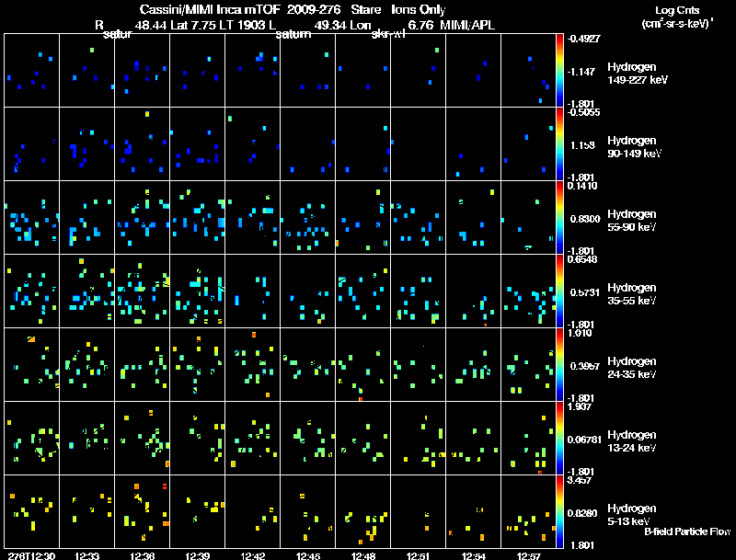736x560 pixels.
Task: Click the '12:33' time axis label
Action: coord(86,555)
